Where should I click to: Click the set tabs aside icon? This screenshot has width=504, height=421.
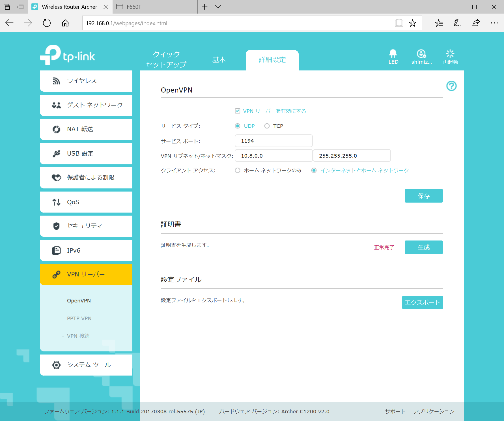click(20, 7)
